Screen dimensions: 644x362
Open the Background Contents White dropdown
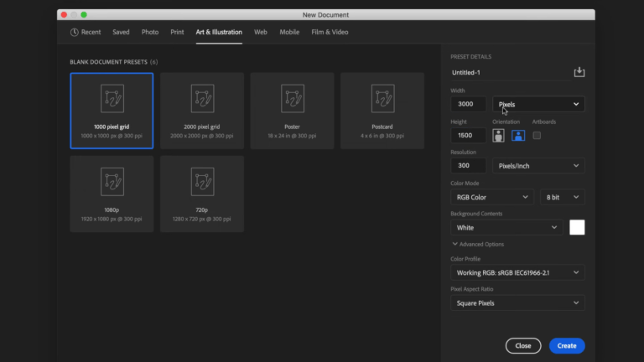point(506,227)
